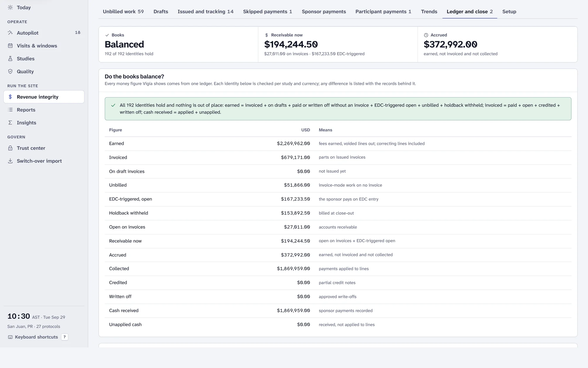Click the Insights sigma icon

[x=10, y=122]
